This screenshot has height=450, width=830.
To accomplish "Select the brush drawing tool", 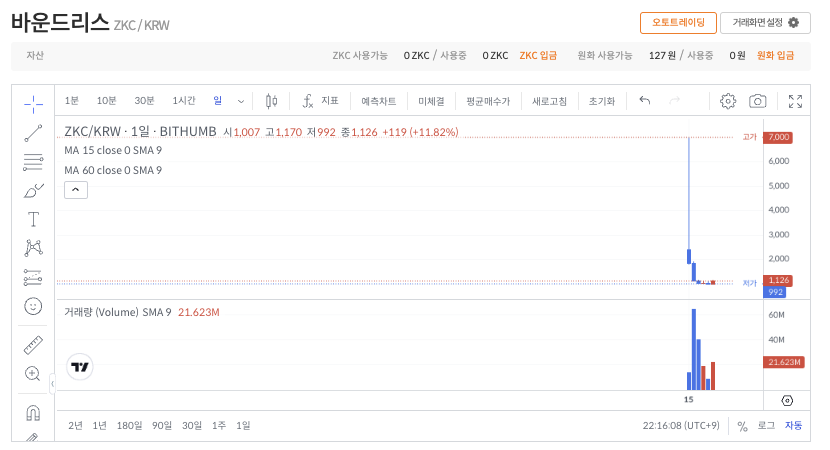I will tap(33, 190).
